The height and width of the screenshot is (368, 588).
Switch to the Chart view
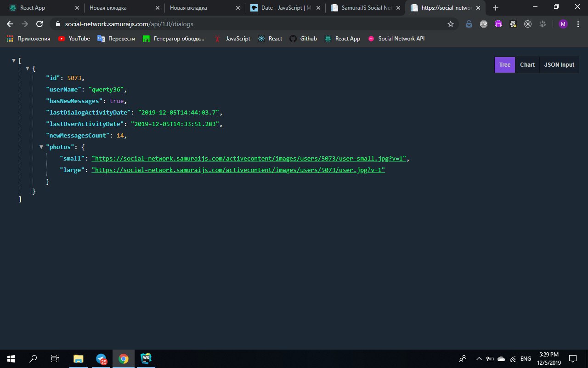(527, 65)
